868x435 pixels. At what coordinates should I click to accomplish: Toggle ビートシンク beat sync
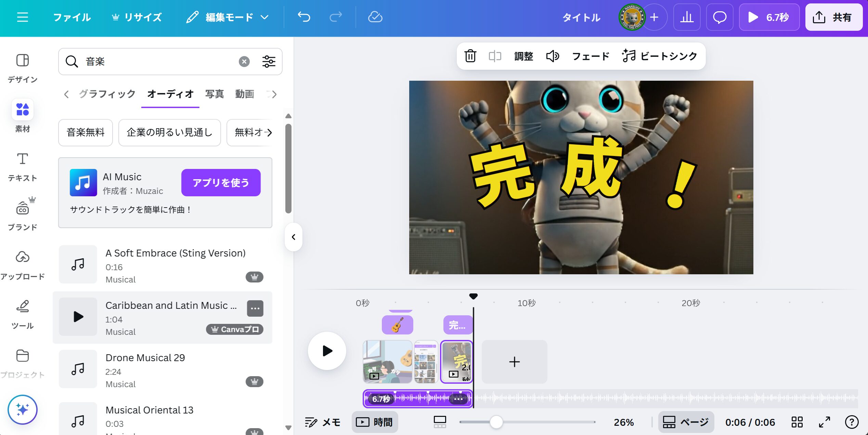tap(659, 56)
